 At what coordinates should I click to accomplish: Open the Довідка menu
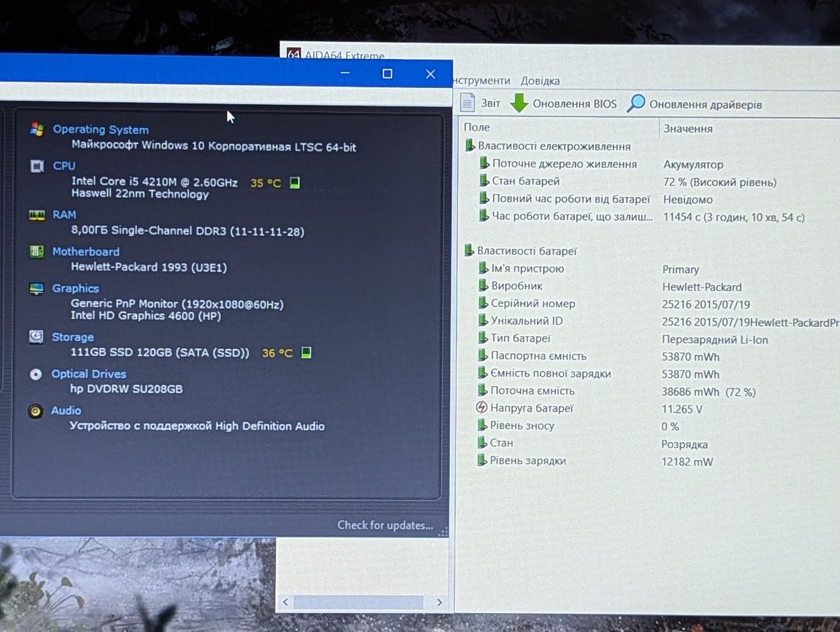540,81
